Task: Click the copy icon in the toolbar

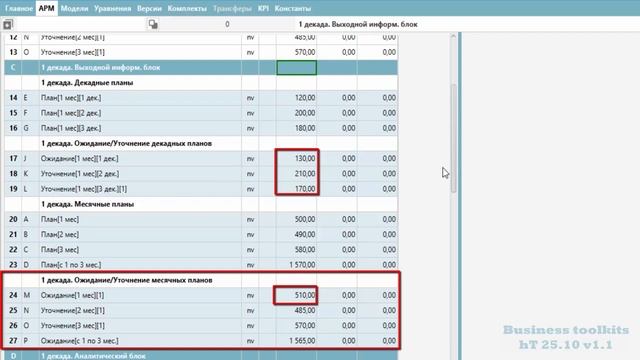Action: coord(153,24)
